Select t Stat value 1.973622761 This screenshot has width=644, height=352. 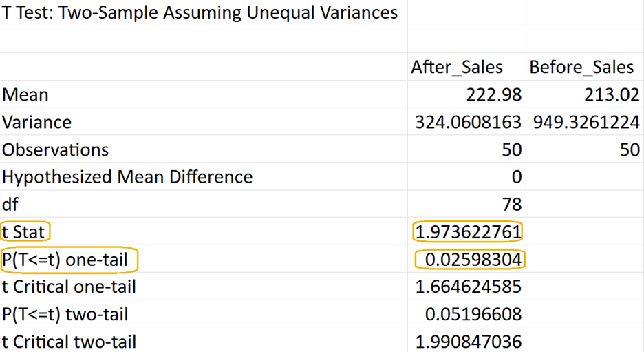coord(468,232)
